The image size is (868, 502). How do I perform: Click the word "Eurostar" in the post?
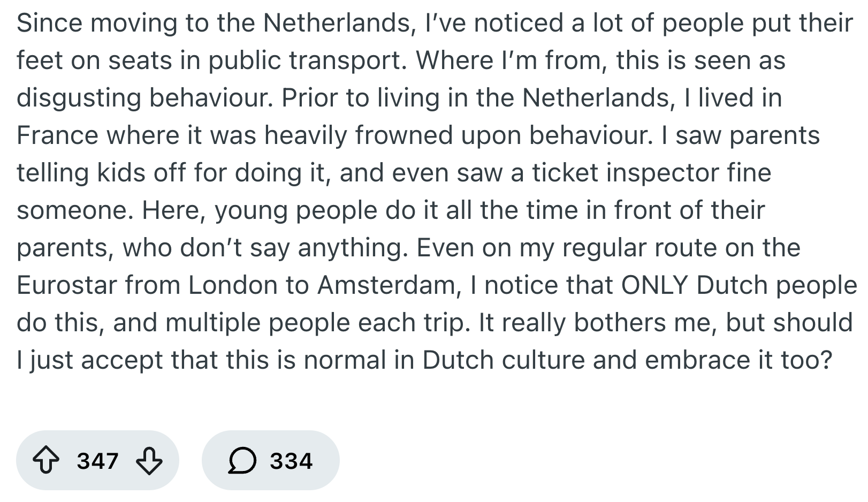pos(66,285)
